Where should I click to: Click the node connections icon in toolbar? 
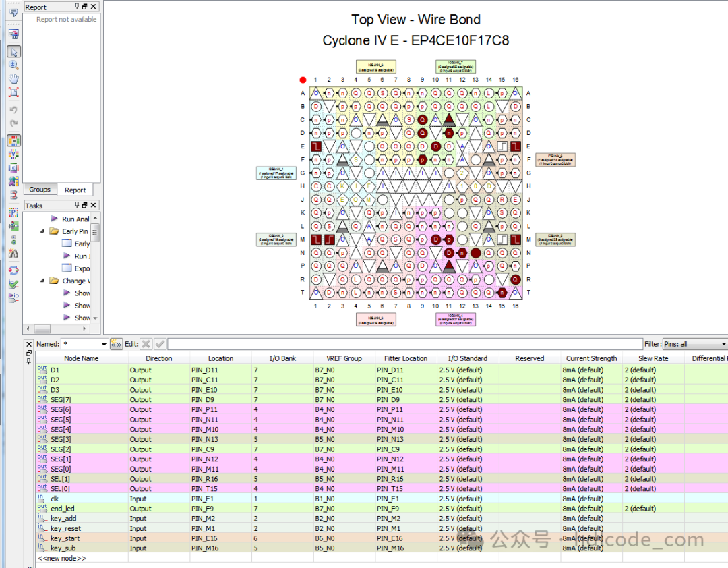coord(14,226)
